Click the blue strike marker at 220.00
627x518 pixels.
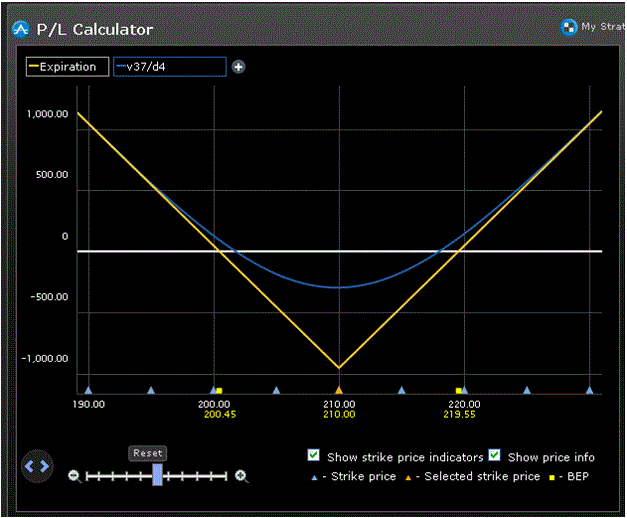(x=465, y=390)
